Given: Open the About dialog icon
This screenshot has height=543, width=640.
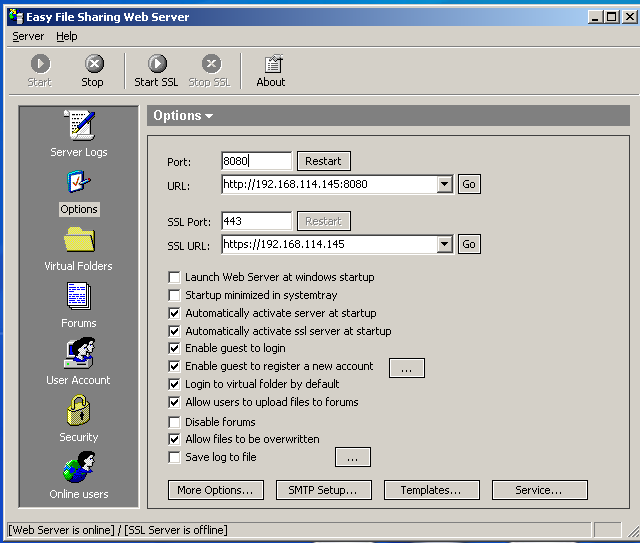Looking at the screenshot, I should (x=273, y=64).
